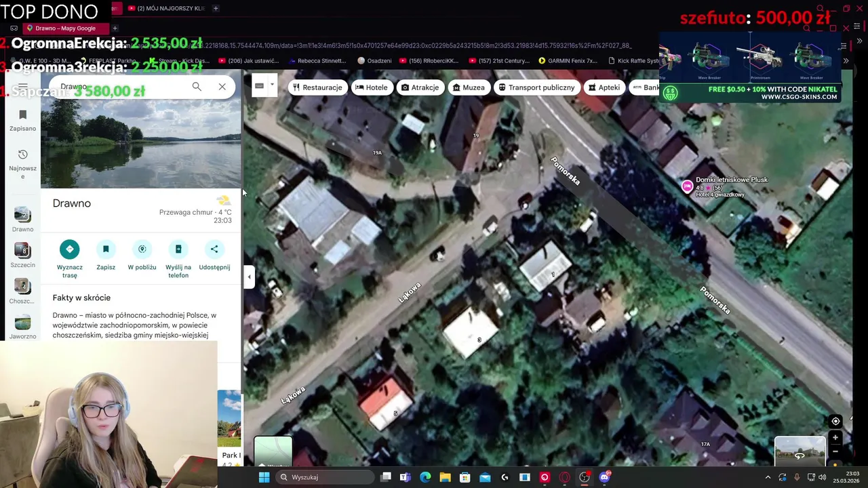The image size is (868, 488).
Task: Open the Google Maps hamburger menu
Action: point(22,87)
